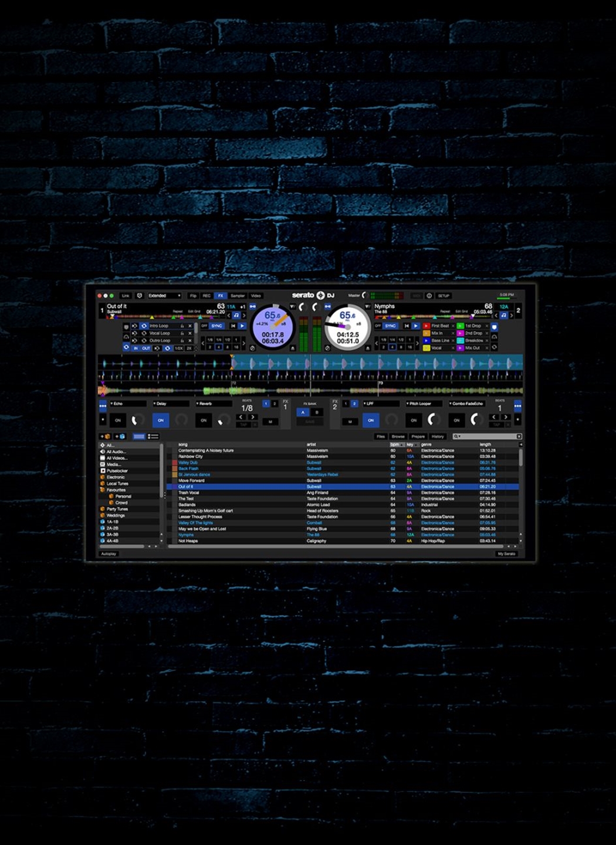Screen dimensions: 616x845
Task: Open the Delay effect dropdown
Action: [171, 404]
